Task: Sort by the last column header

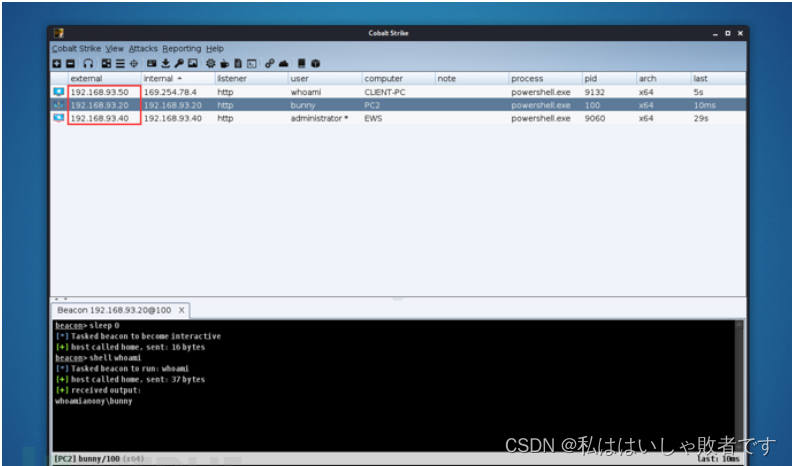Action: pyautogui.click(x=718, y=78)
